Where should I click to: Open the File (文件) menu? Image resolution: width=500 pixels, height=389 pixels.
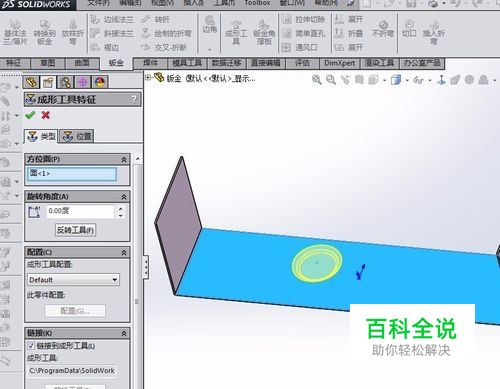click(x=99, y=3)
